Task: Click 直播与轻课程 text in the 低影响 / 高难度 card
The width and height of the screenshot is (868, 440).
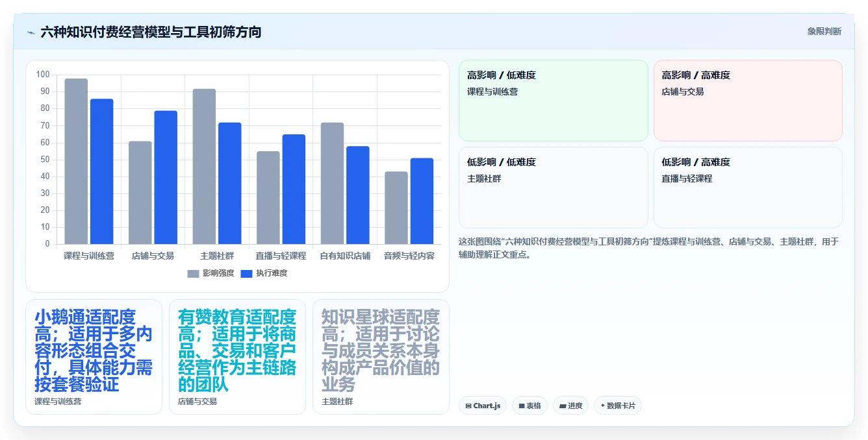Action: [x=687, y=178]
